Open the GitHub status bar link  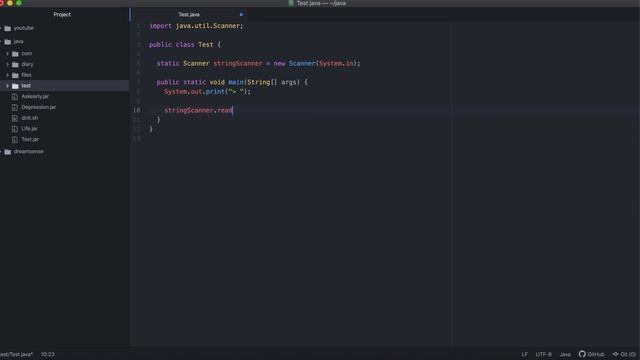pyautogui.click(x=591, y=354)
